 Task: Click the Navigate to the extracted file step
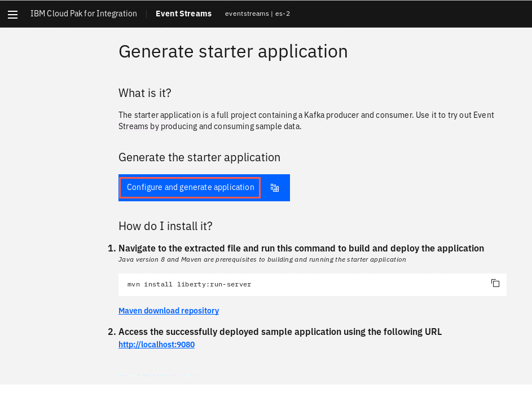[x=301, y=248]
